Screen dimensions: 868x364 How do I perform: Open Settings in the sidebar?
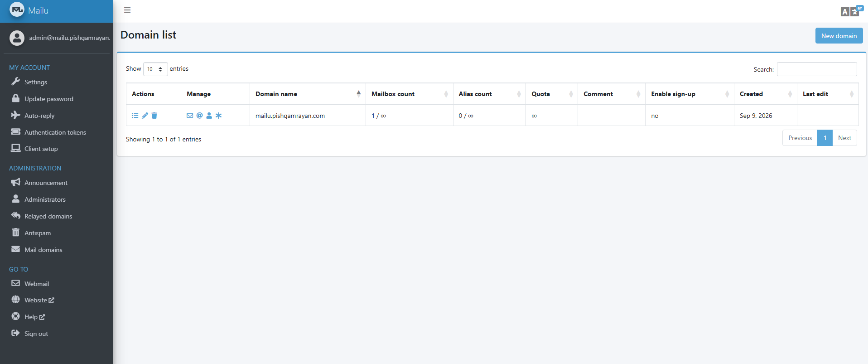pos(57,82)
